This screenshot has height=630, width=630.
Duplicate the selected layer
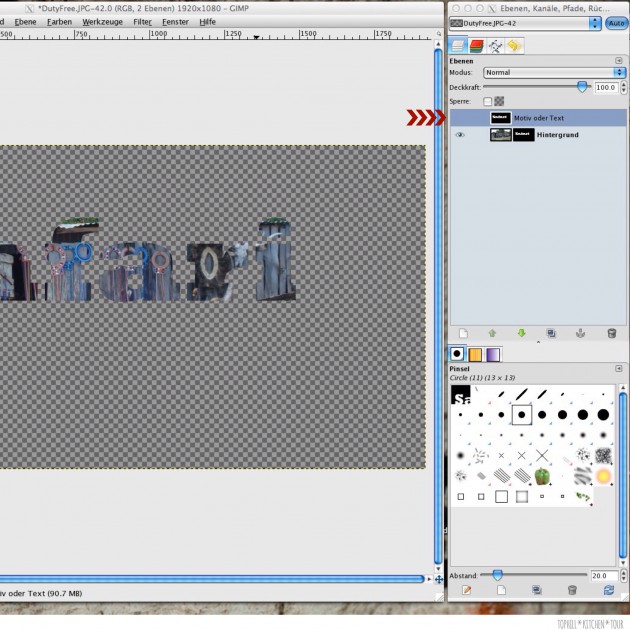(x=551, y=333)
